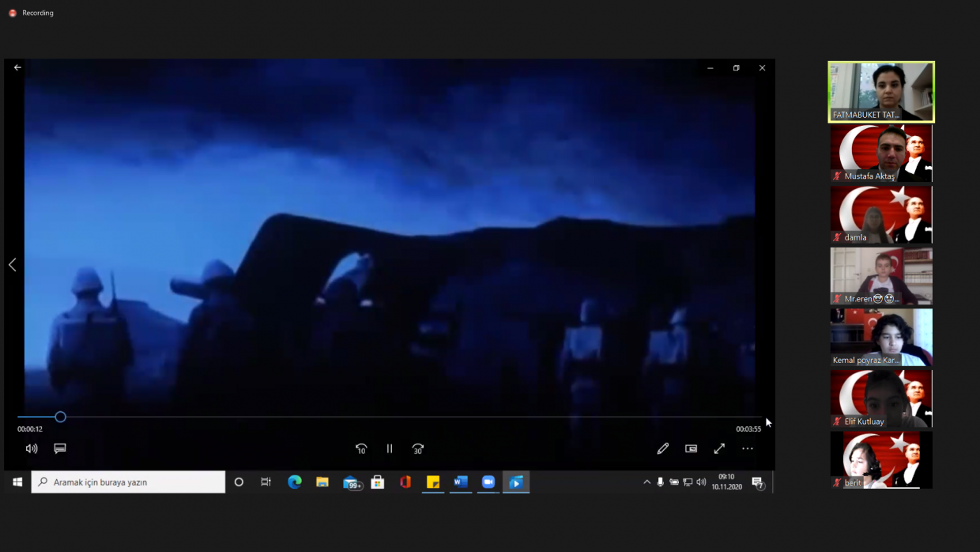Screen dimensions: 980x552
Task: Click the Recording indicator label
Action: (38, 13)
